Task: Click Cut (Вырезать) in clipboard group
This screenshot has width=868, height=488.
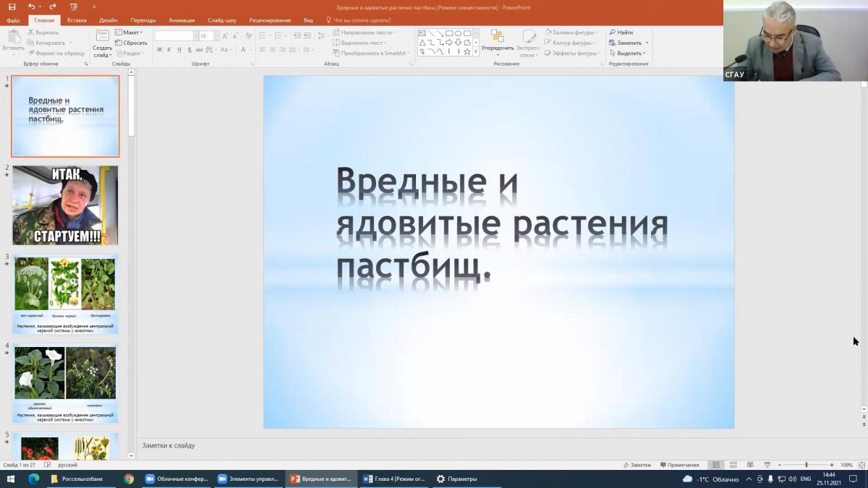Action: tap(43, 33)
